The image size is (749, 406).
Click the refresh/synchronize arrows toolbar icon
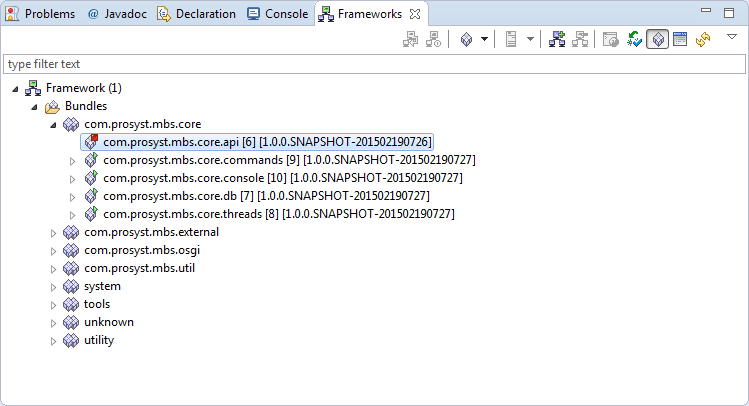pos(703,39)
